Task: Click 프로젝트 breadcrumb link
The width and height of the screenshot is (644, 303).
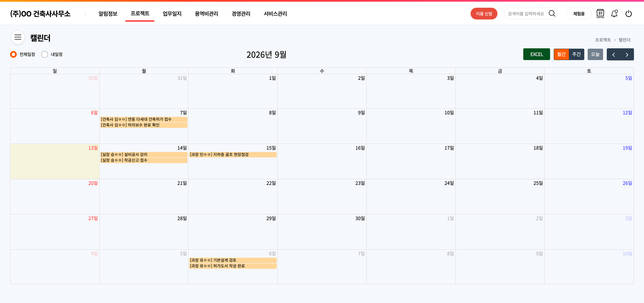Action: point(603,40)
